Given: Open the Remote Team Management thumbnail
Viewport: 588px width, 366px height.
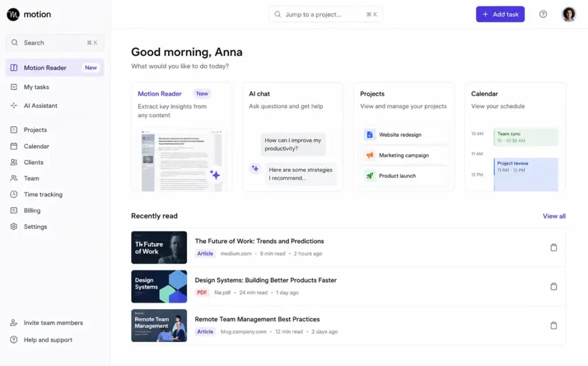Looking at the screenshot, I should 159,325.
